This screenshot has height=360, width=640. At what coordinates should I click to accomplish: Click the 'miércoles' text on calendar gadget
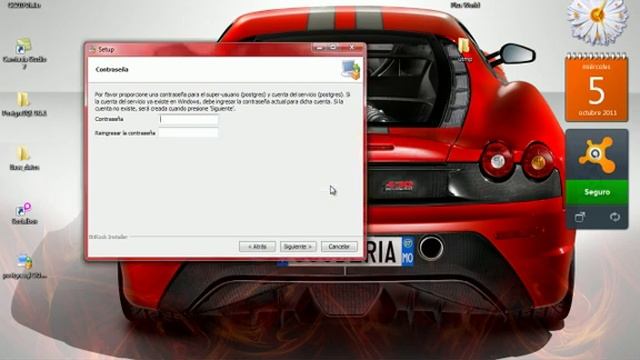point(596,67)
